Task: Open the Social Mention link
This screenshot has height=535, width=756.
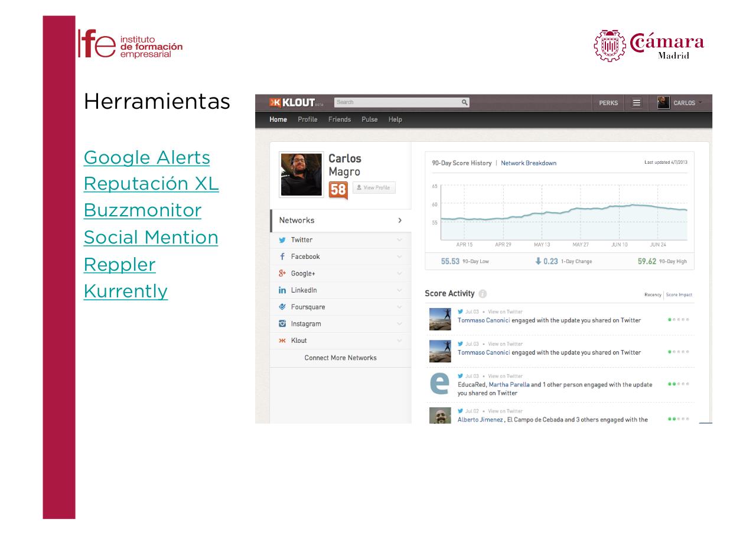Action: pos(151,237)
